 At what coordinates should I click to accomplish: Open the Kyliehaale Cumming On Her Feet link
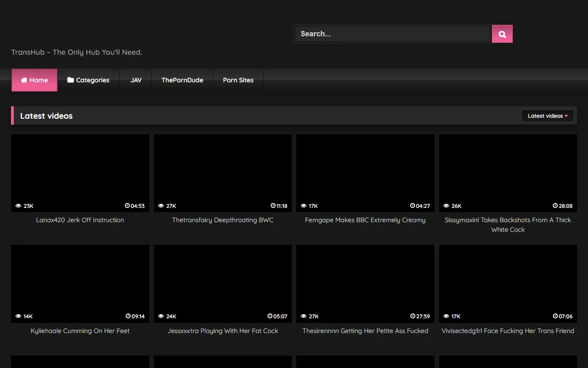(x=80, y=331)
